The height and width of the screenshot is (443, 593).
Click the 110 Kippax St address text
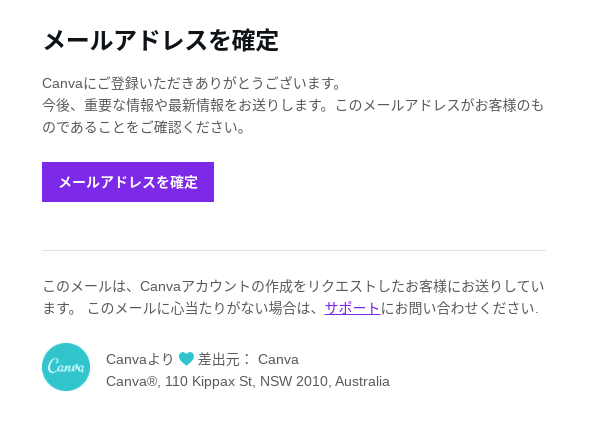210,381
